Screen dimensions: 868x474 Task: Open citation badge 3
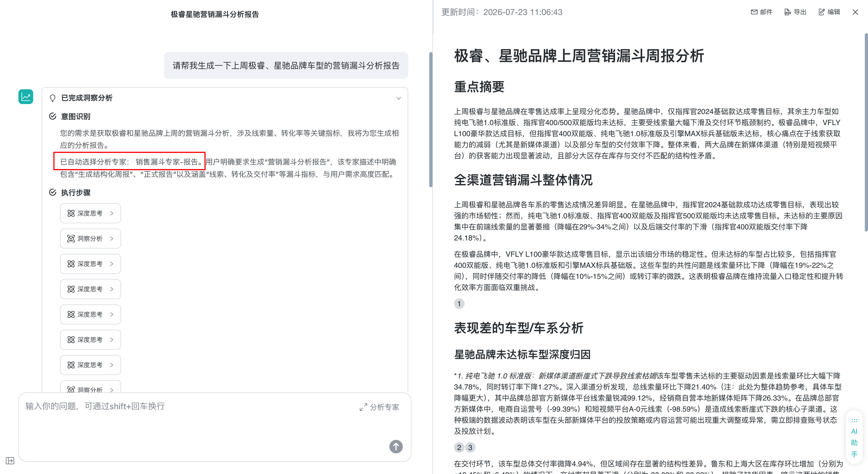[470, 447]
